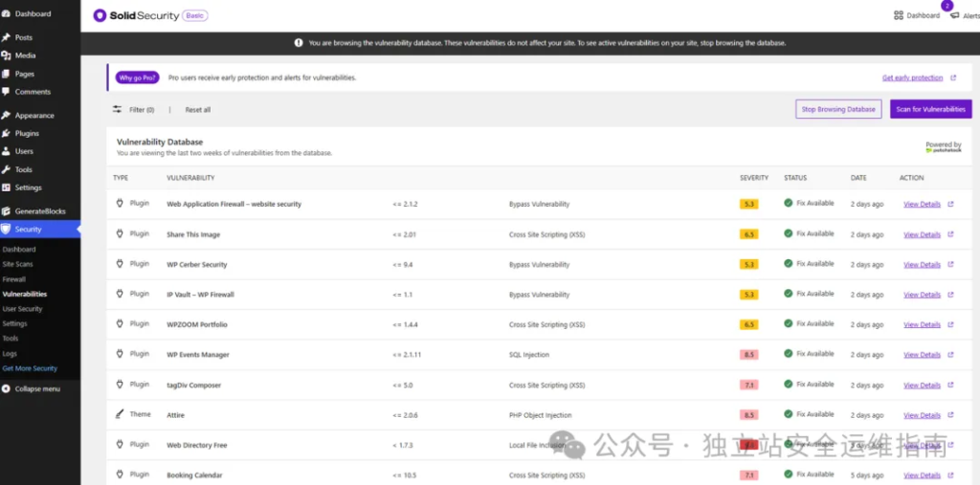Screen dimensions: 980x485
Task: Click PHP Object Injection text
Action: pos(541,415)
